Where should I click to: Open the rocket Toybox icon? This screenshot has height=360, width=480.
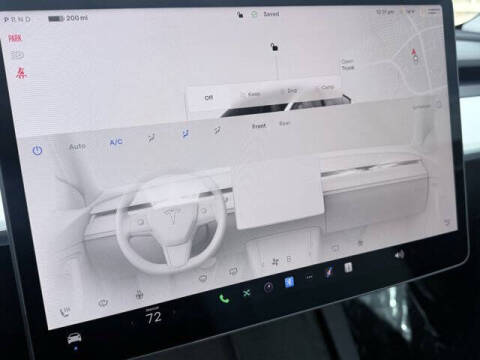(329, 273)
